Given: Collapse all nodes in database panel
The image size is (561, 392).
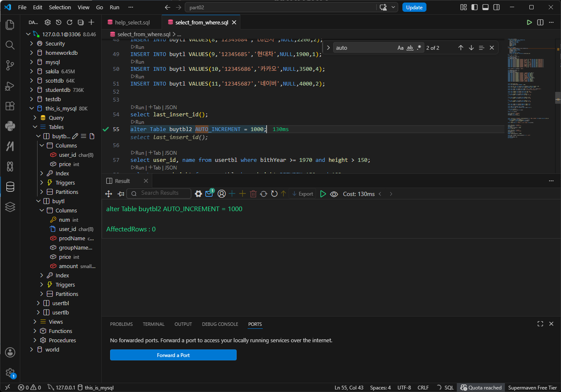Looking at the screenshot, I should point(81,22).
